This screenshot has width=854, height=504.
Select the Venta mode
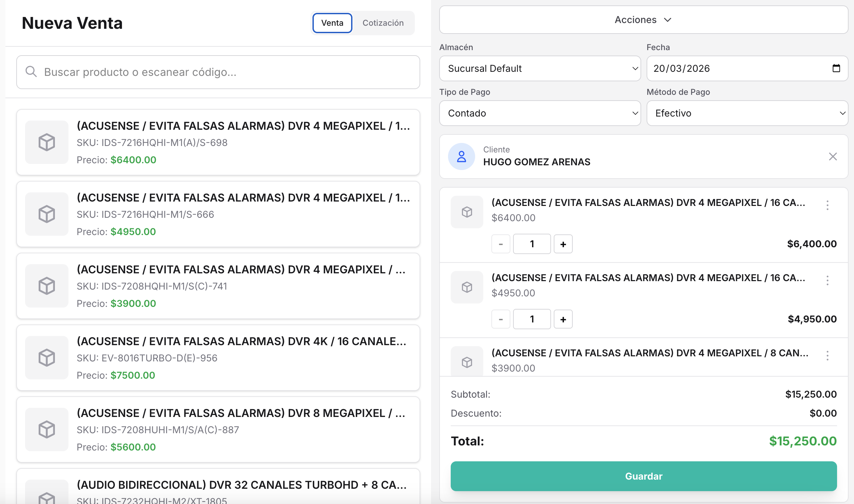(x=332, y=23)
